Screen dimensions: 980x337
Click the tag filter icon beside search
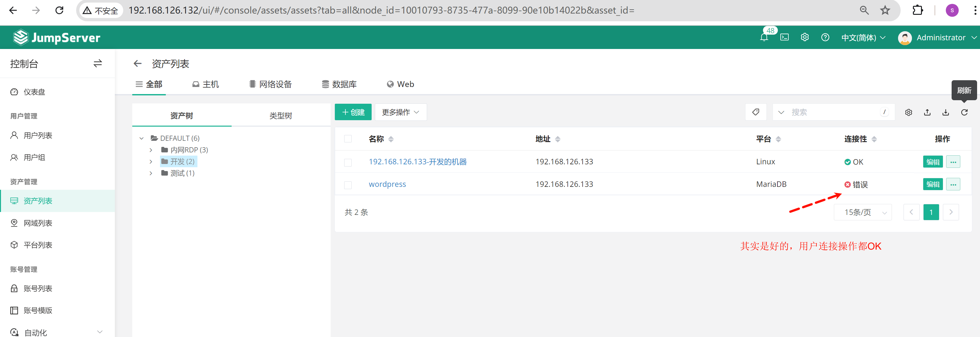point(755,112)
